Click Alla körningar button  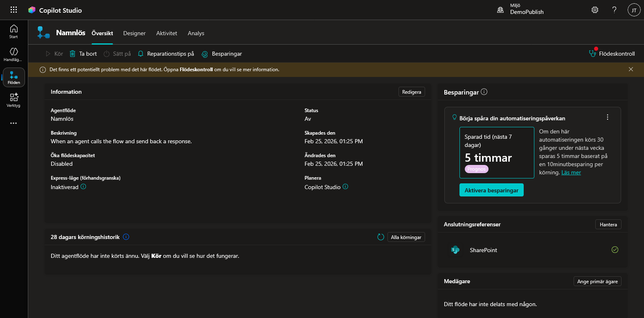[406, 237]
